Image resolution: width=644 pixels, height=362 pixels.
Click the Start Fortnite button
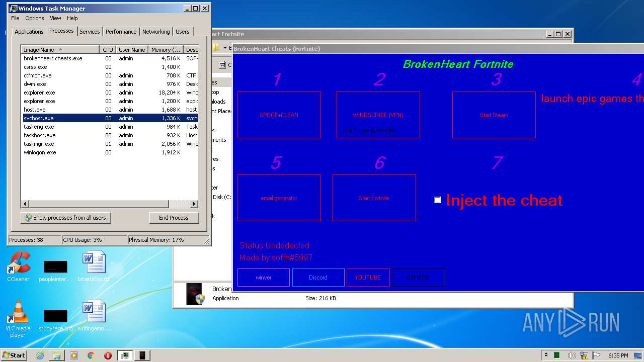(374, 198)
